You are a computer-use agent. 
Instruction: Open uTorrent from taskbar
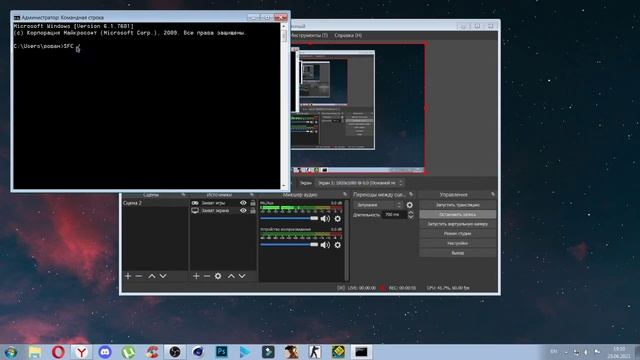click(128, 352)
